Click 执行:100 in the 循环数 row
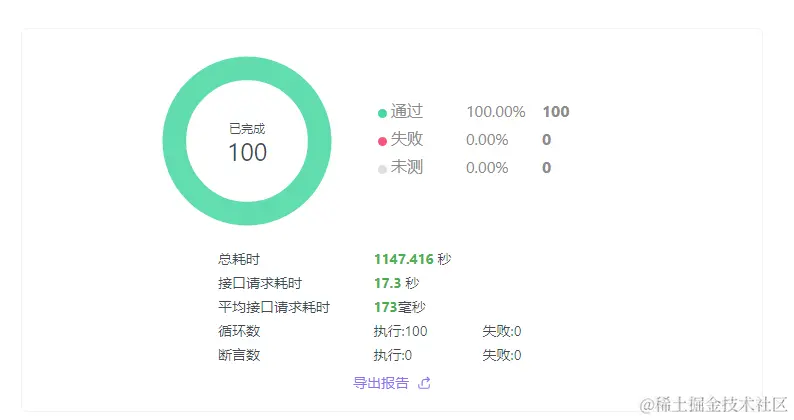 coord(401,331)
